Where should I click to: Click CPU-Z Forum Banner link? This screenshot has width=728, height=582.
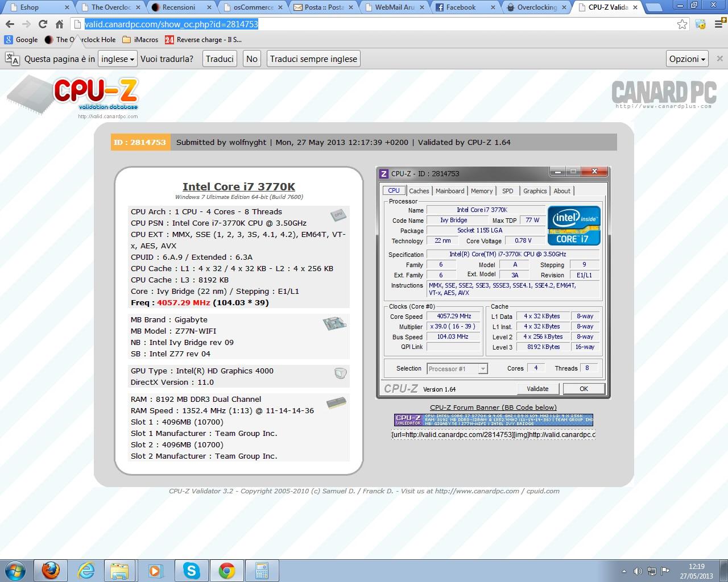point(493,408)
